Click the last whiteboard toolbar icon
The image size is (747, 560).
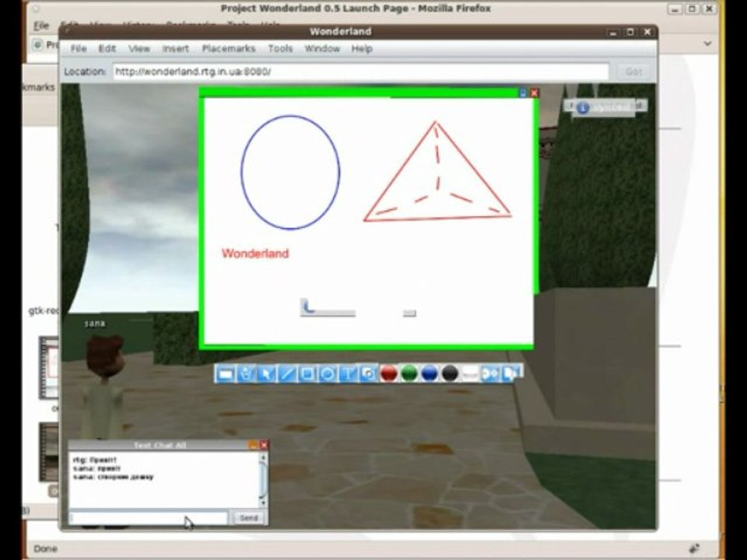(511, 374)
